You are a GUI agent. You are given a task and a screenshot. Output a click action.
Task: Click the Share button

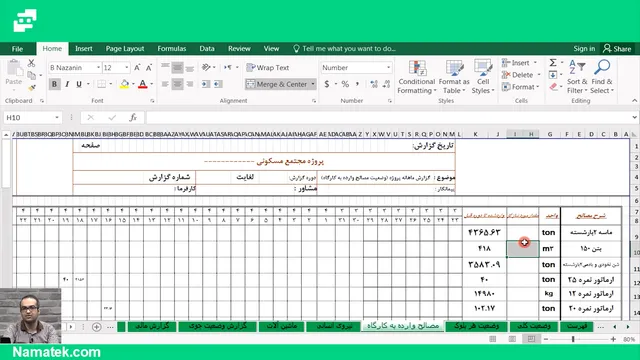617,49
